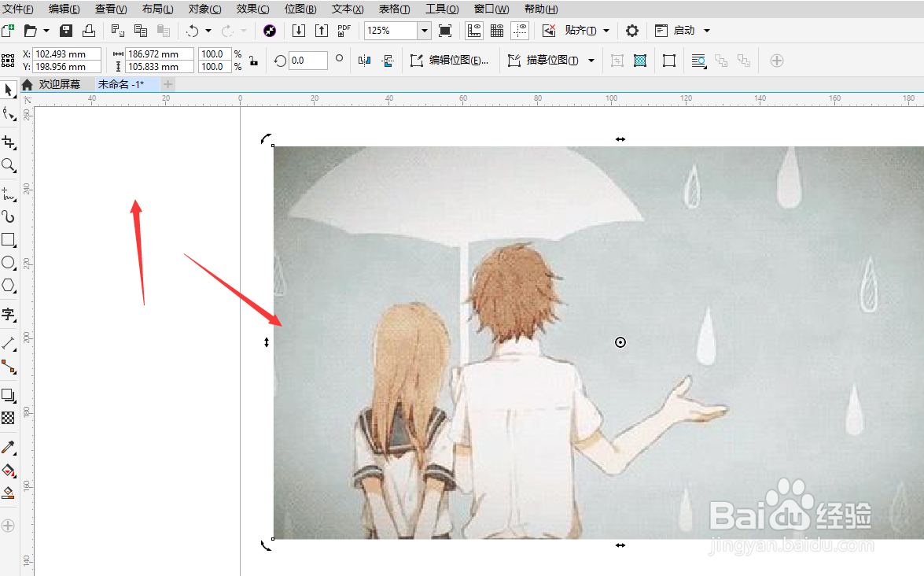The image size is (924, 576).
Task: Select the Rectangle tool
Action: 8,239
